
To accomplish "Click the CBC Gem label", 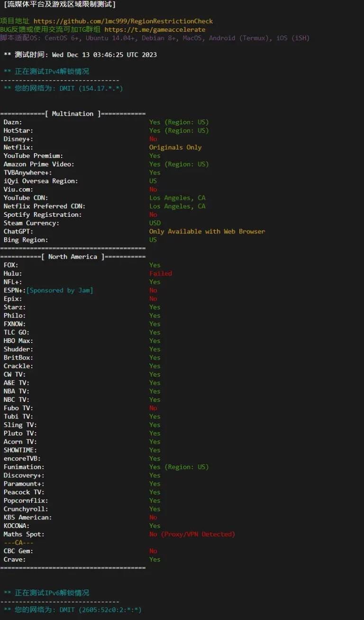I will (x=18, y=551).
